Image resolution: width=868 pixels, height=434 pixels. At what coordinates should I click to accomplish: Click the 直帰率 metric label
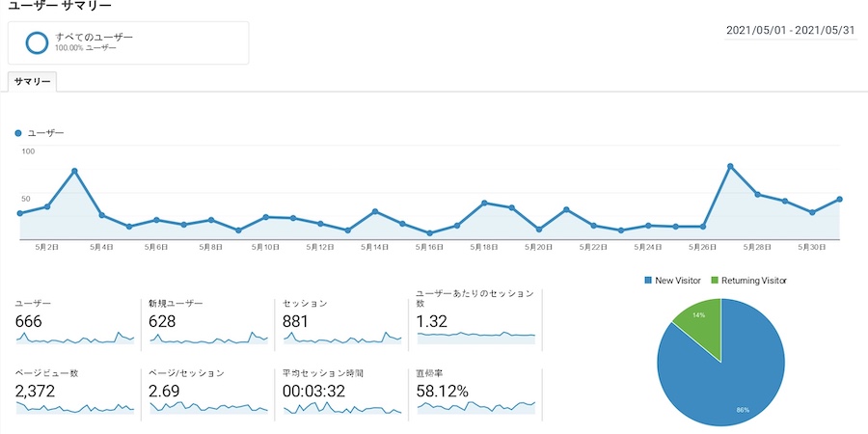pos(428,373)
